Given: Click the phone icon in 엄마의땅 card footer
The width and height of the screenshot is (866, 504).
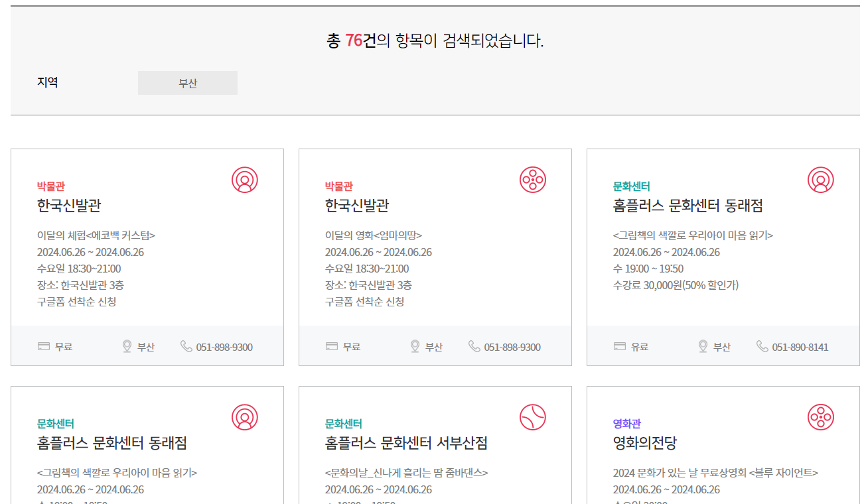Looking at the screenshot, I should coord(474,346).
